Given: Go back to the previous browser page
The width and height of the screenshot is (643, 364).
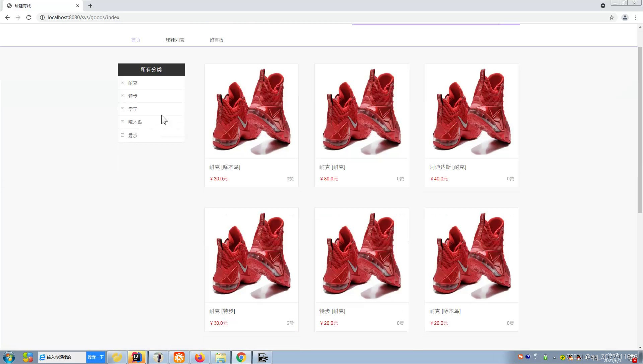Looking at the screenshot, I should [7, 17].
